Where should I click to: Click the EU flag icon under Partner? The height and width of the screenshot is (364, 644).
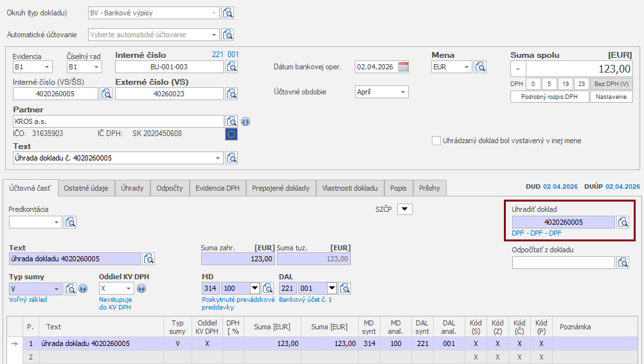(x=231, y=134)
